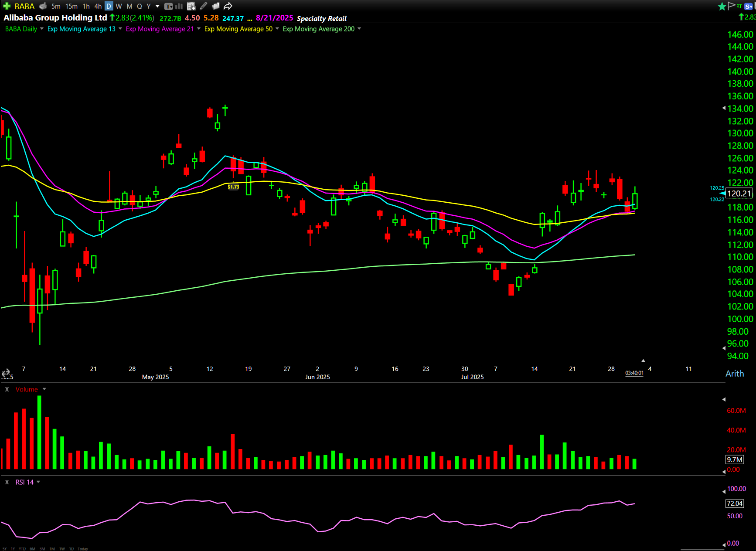Click the volume scale arrow near 0.00

pyautogui.click(x=724, y=472)
